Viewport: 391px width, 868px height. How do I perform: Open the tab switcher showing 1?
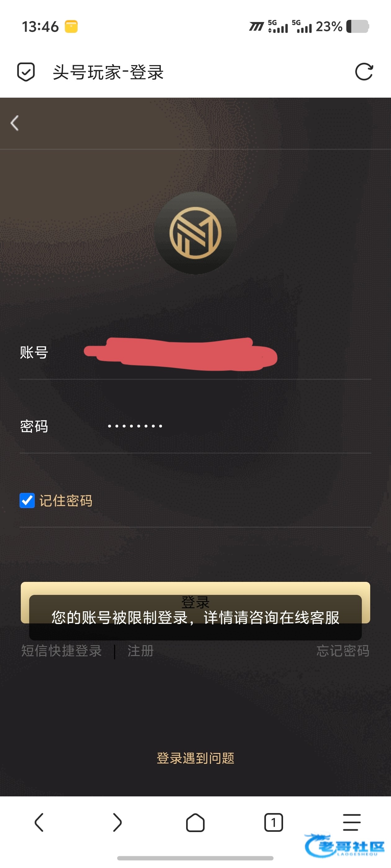(274, 822)
